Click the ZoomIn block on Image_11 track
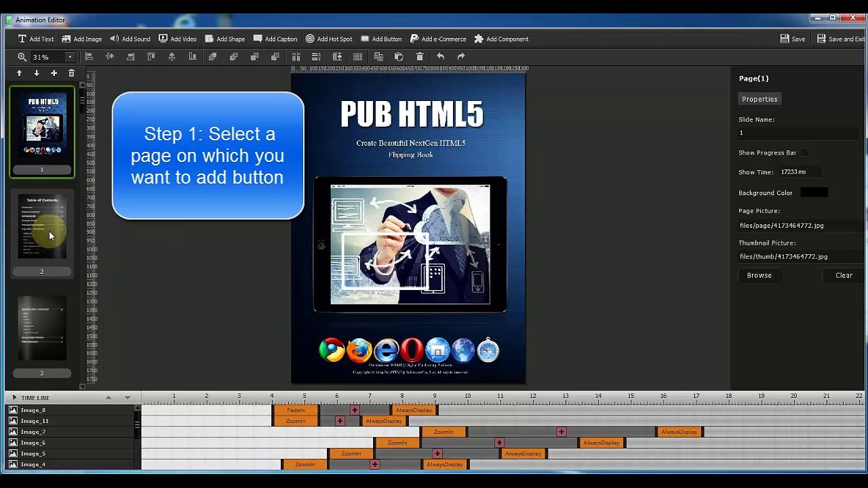This screenshot has height=488, width=868. coord(296,421)
